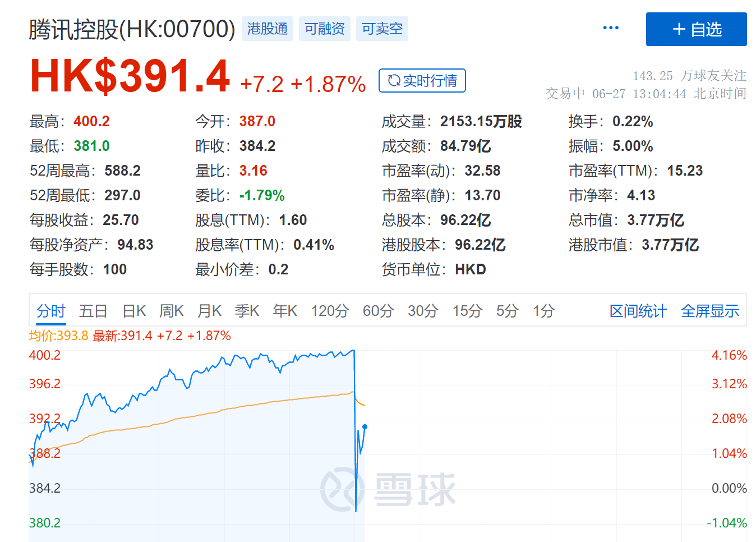
Task: Click the 换手 value 0.22%
Action: [x=633, y=121]
